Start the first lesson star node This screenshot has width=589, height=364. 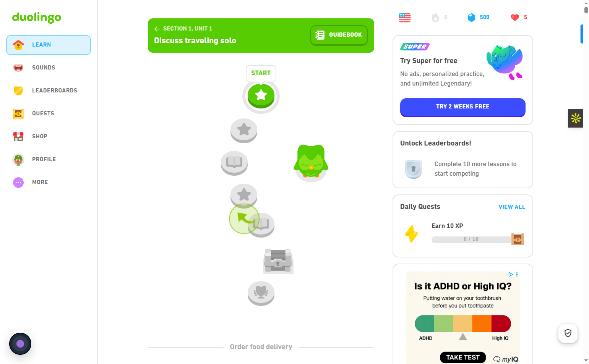(x=261, y=95)
